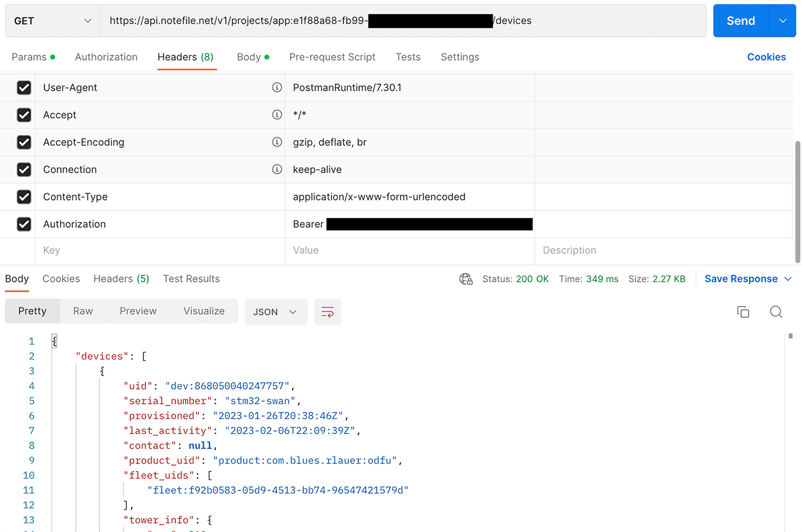Viewport: 802px width, 532px height.
Task: Select the Pretty view
Action: (32, 312)
